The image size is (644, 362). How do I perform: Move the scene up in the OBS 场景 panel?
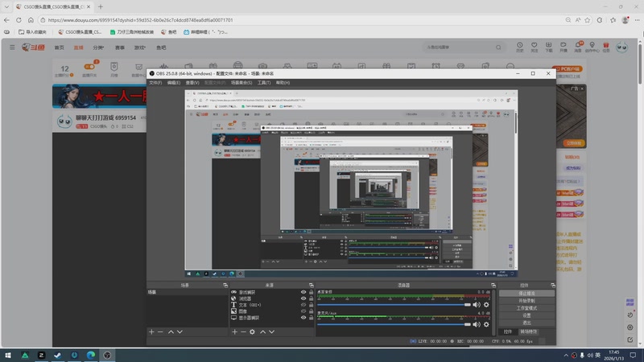point(171,331)
